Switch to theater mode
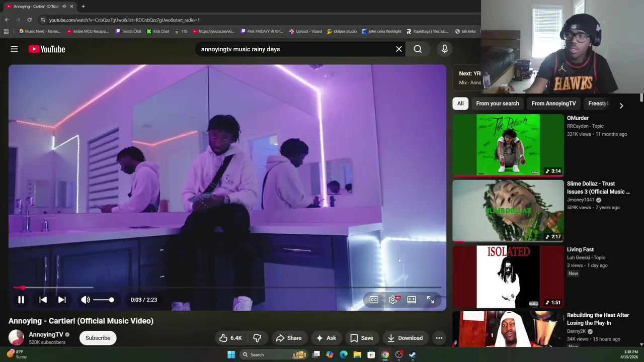 tap(412, 300)
